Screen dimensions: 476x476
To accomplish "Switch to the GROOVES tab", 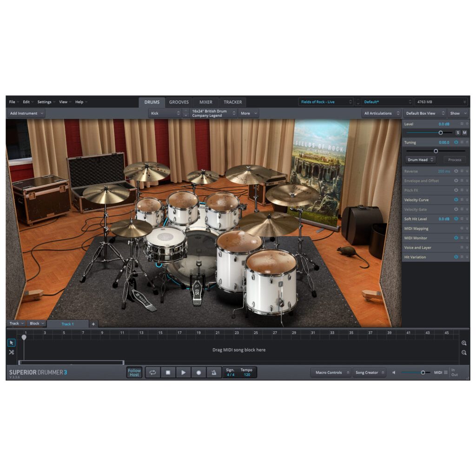I will [x=178, y=102].
